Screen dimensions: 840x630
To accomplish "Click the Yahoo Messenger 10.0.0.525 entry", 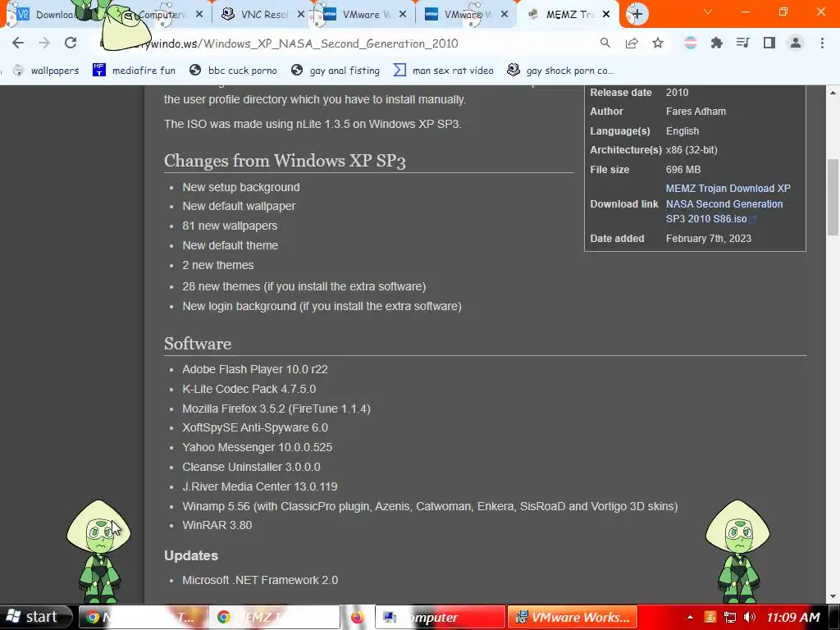I will click(x=257, y=447).
